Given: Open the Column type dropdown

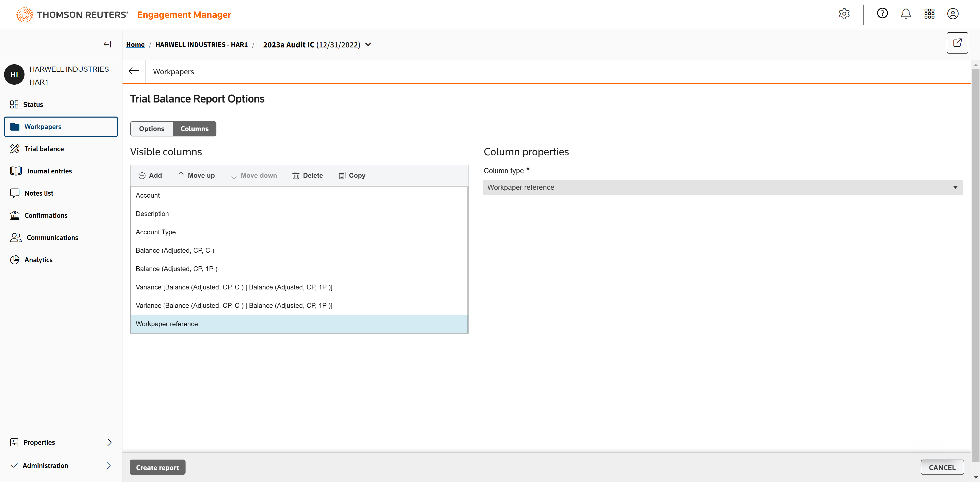Looking at the screenshot, I should 723,187.
